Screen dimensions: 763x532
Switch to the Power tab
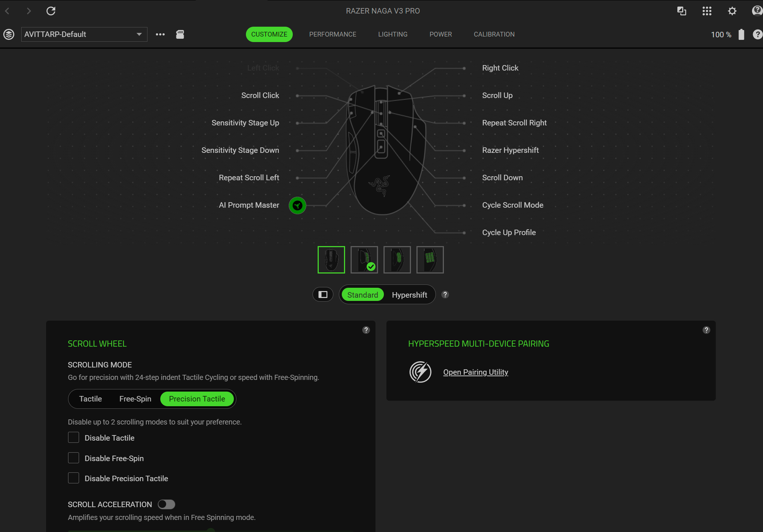coord(441,34)
